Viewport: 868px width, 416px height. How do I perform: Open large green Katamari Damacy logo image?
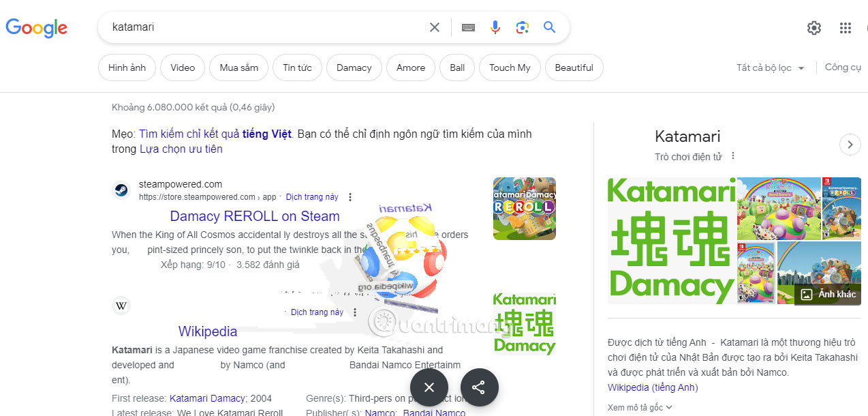[x=672, y=241]
